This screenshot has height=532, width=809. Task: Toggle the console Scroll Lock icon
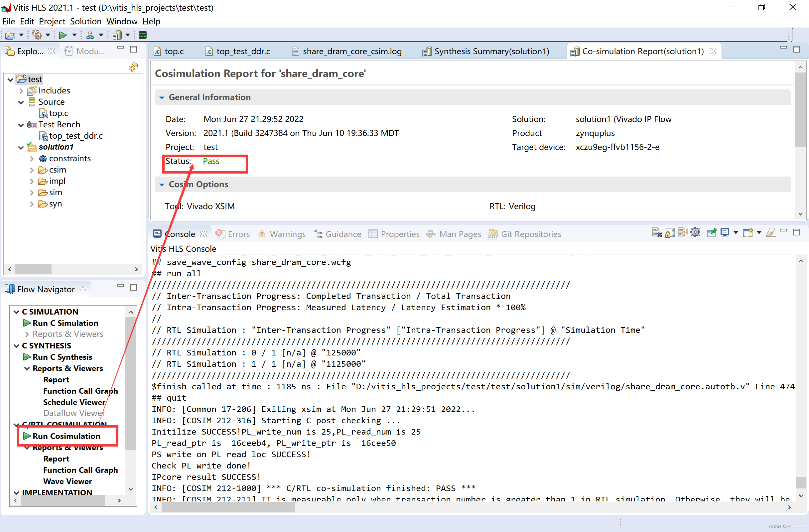[670, 233]
